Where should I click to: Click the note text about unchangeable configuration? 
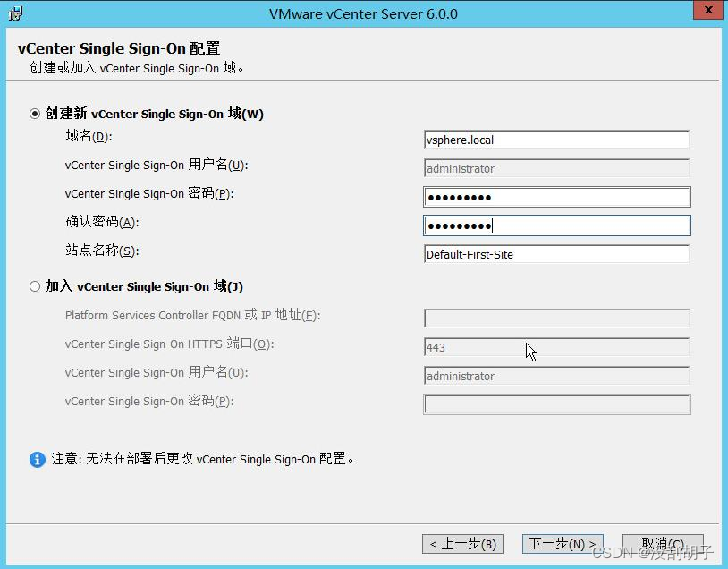point(202,459)
